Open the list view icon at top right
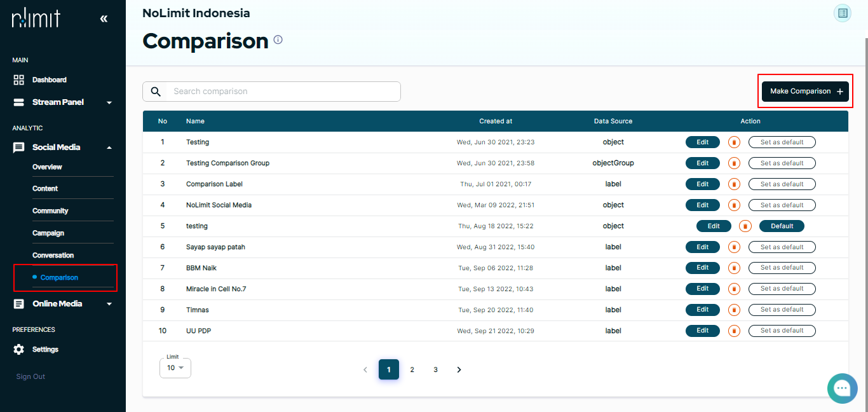868x412 pixels. point(843,13)
